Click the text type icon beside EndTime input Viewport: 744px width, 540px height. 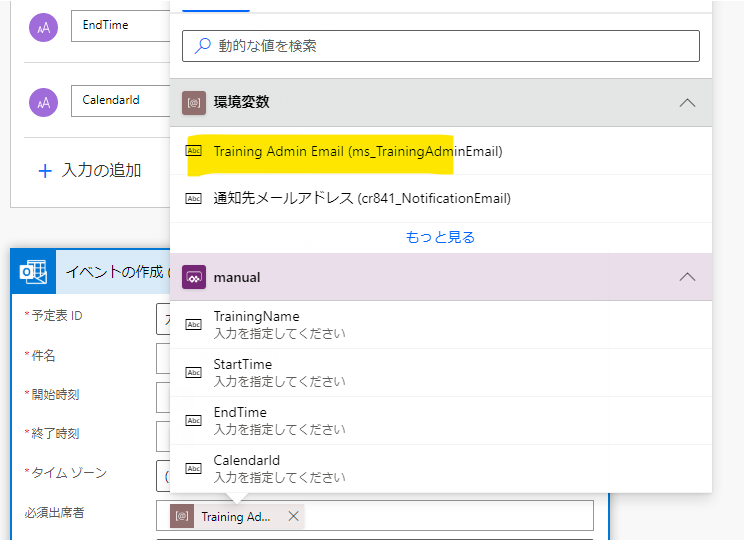point(44,28)
